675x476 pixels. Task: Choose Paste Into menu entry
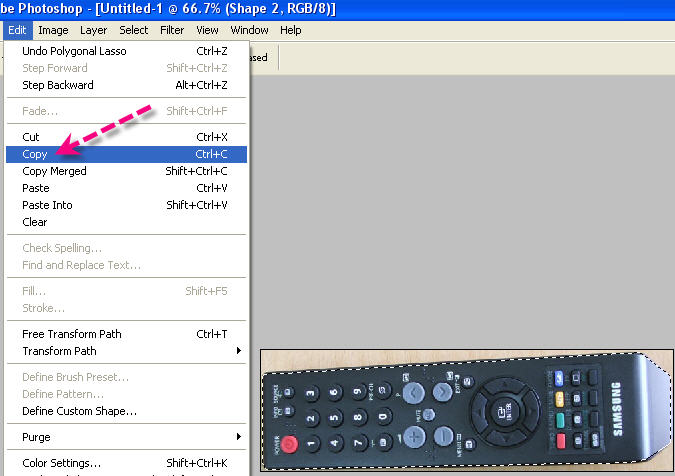coord(127,205)
